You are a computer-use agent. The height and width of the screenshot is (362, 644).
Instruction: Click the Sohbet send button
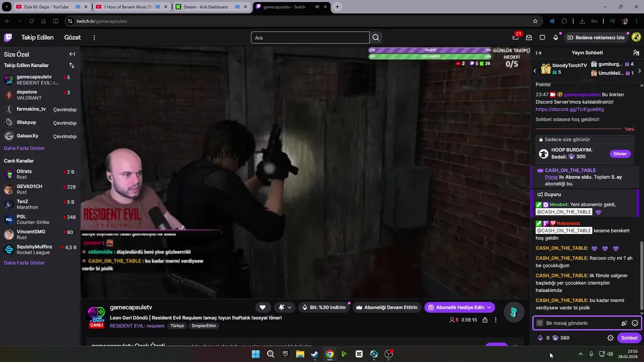(629, 338)
